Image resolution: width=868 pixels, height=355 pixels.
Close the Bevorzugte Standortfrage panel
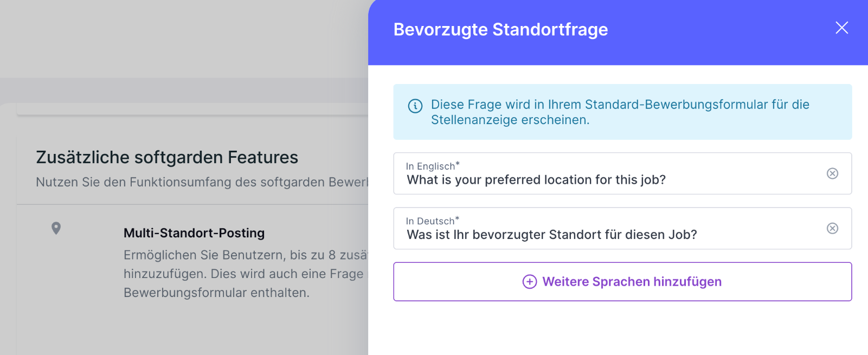(x=841, y=28)
